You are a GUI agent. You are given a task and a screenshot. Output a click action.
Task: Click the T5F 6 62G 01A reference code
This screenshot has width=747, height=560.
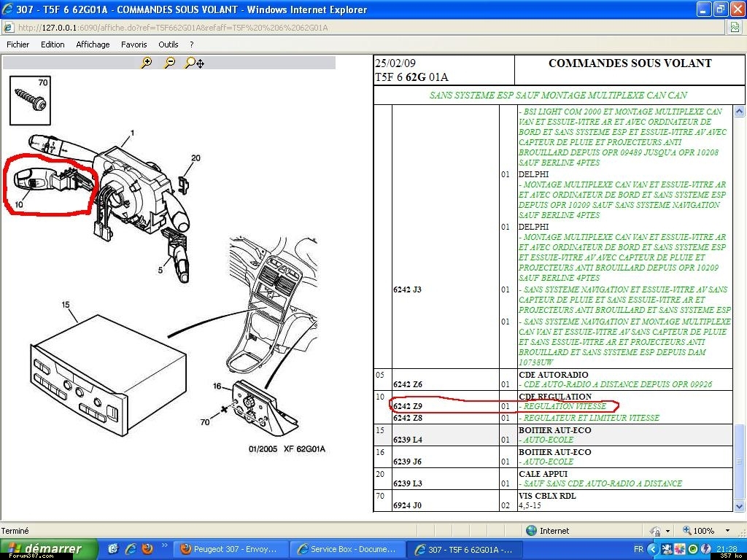(411, 77)
